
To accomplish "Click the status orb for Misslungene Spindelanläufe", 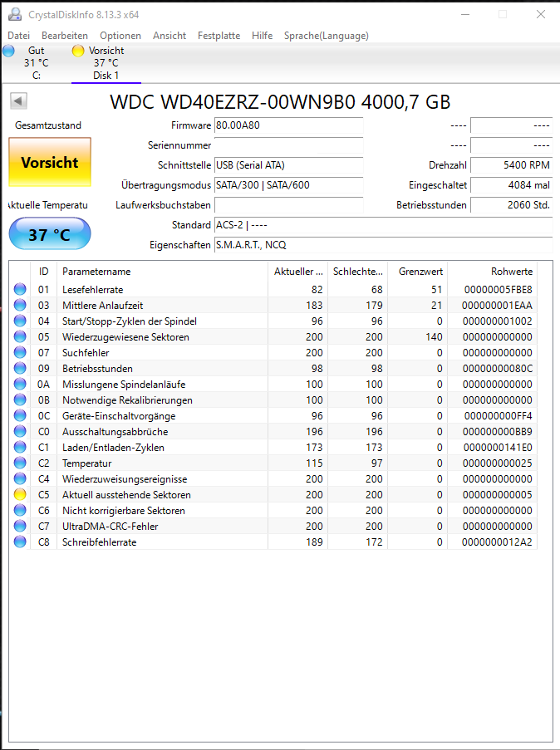I will point(20,384).
